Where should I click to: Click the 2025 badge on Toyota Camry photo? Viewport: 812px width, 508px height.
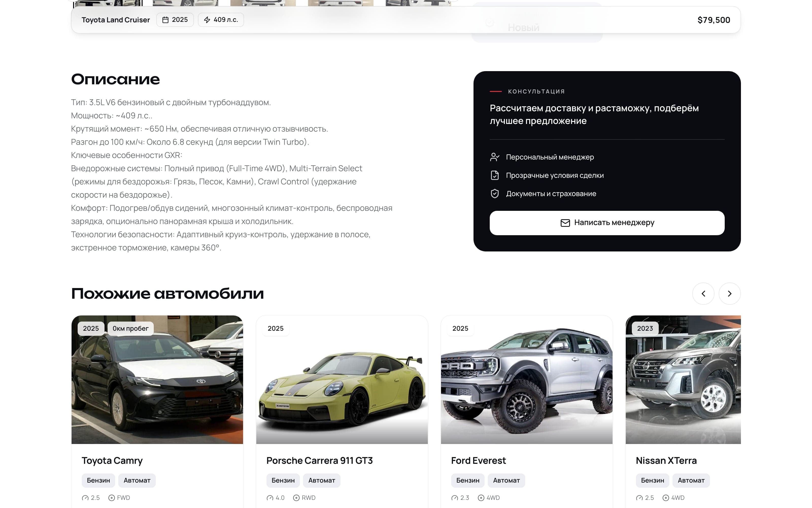(91, 328)
